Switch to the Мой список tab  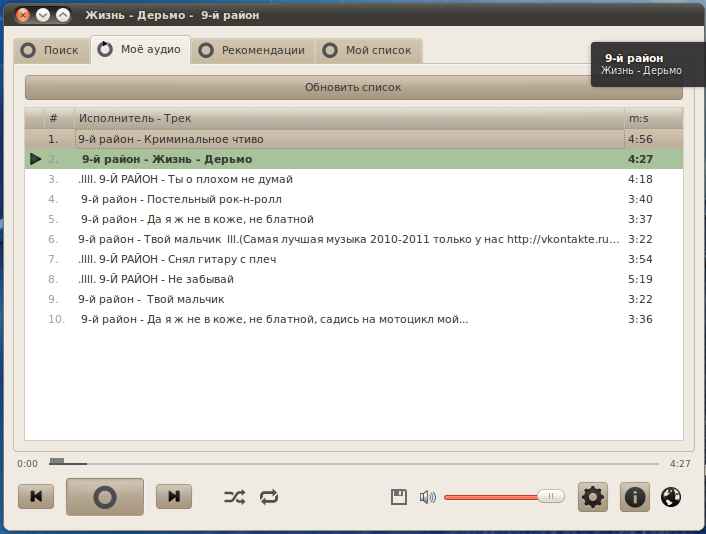pyautogui.click(x=369, y=50)
